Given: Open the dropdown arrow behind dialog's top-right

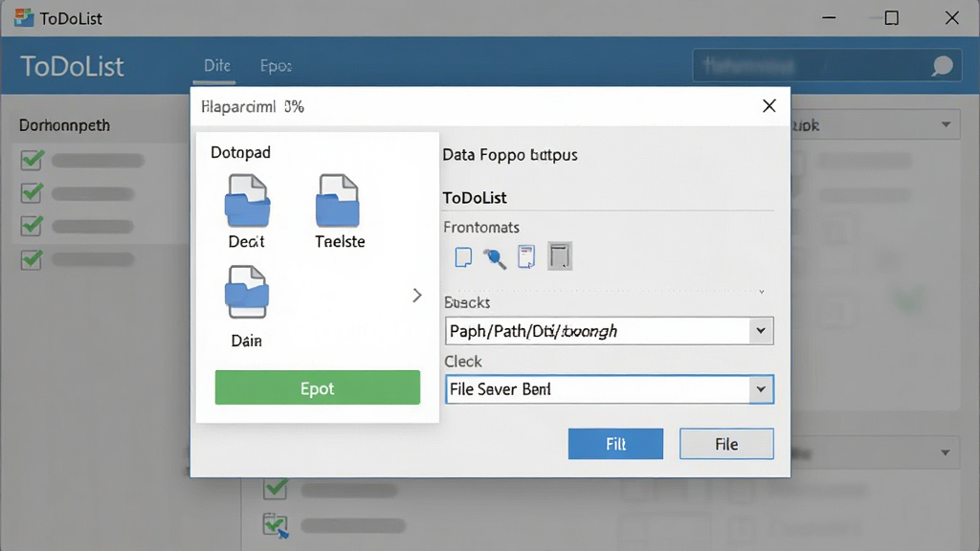Looking at the screenshot, I should 947,125.
